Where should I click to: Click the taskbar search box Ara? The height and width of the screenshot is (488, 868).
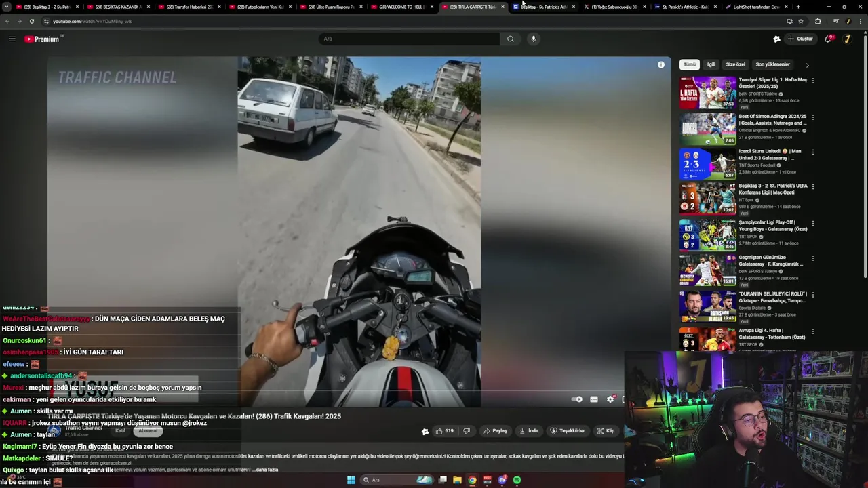click(397, 480)
